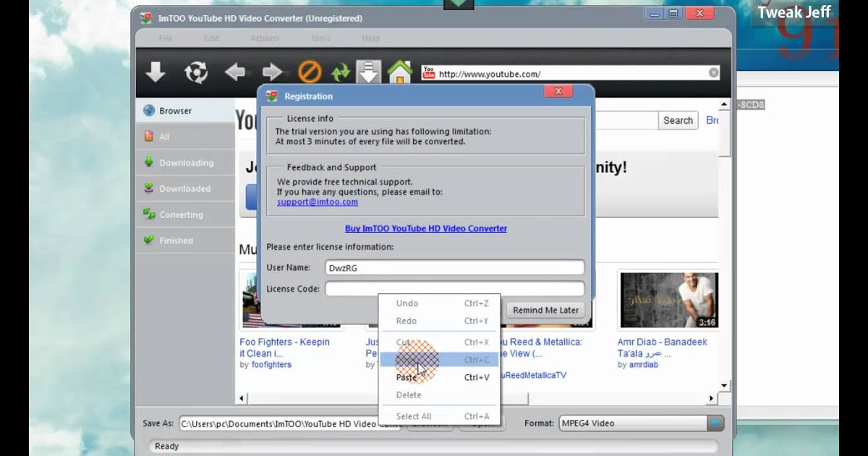Choose highlighted Copy Ctrl+C context entry
The width and height of the screenshot is (868, 456).
tap(439, 360)
